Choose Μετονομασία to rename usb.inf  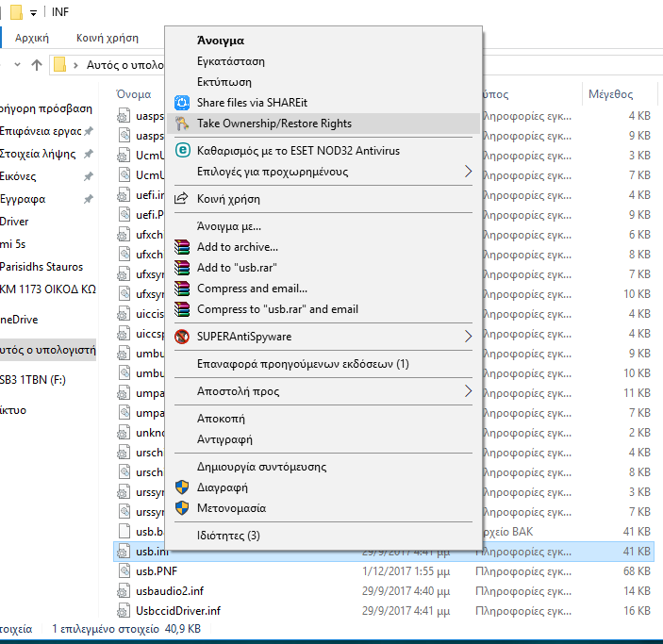click(231, 508)
